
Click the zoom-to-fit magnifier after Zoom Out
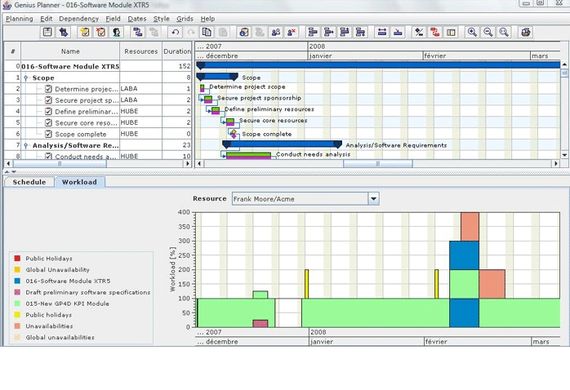[x=504, y=32]
